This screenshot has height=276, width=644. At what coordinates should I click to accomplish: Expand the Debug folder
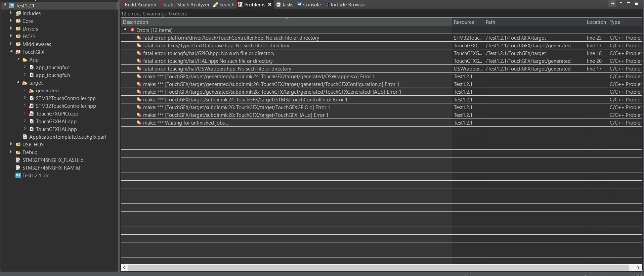click(x=11, y=152)
